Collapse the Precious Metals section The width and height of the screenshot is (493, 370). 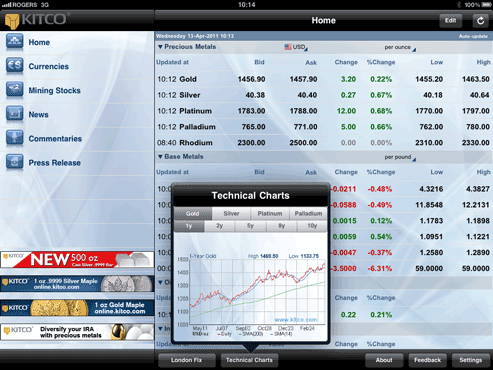point(187,47)
